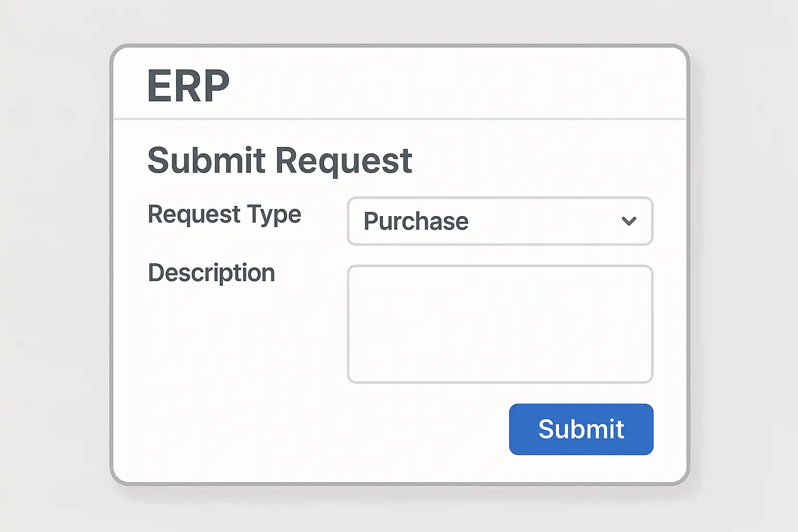Send the request with the blue Submit button

coord(581,429)
